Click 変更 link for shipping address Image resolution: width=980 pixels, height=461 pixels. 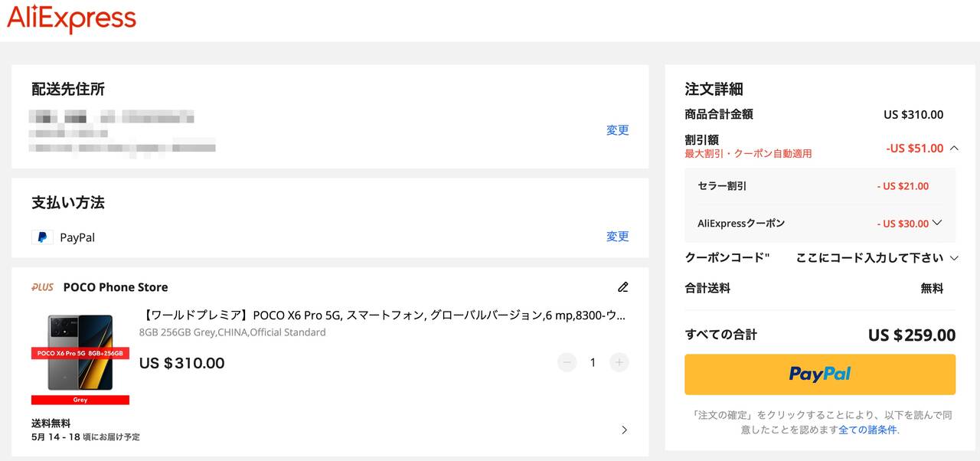click(617, 130)
